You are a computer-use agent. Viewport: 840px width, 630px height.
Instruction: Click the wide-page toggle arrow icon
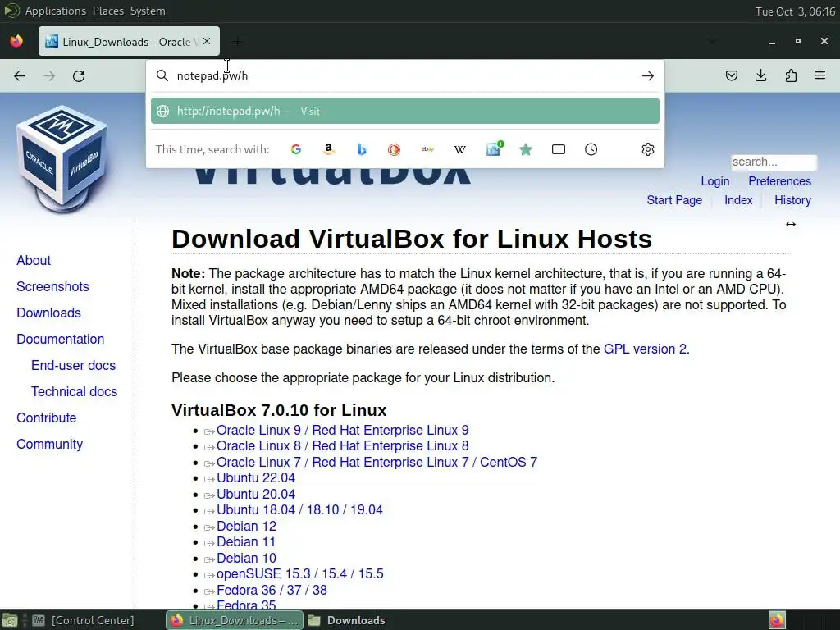(791, 225)
